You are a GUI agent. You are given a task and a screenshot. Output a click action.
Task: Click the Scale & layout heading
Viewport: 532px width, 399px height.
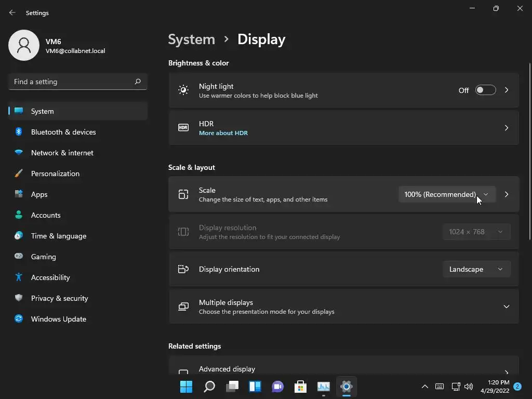192,167
